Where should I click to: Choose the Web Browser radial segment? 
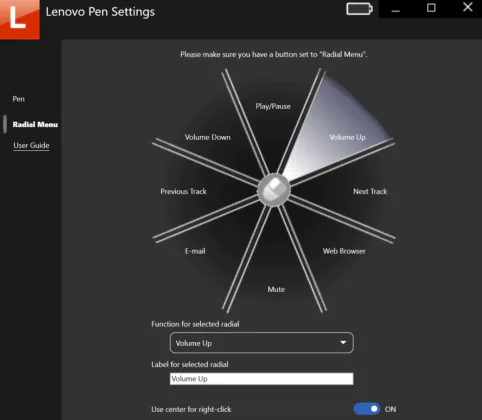click(344, 251)
